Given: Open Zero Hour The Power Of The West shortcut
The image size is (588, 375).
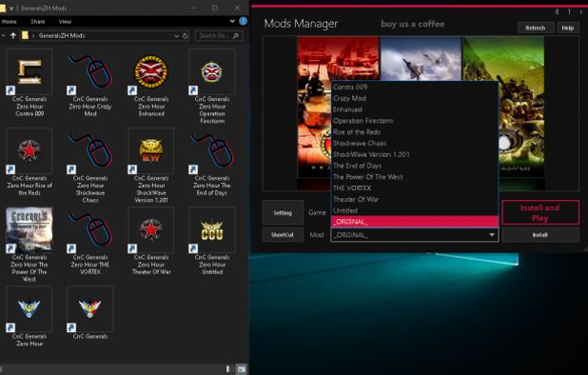Looking at the screenshot, I should click(x=29, y=245).
